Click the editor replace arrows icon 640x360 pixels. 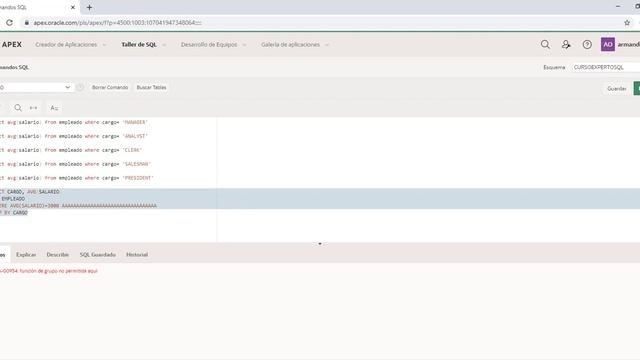[x=33, y=108]
